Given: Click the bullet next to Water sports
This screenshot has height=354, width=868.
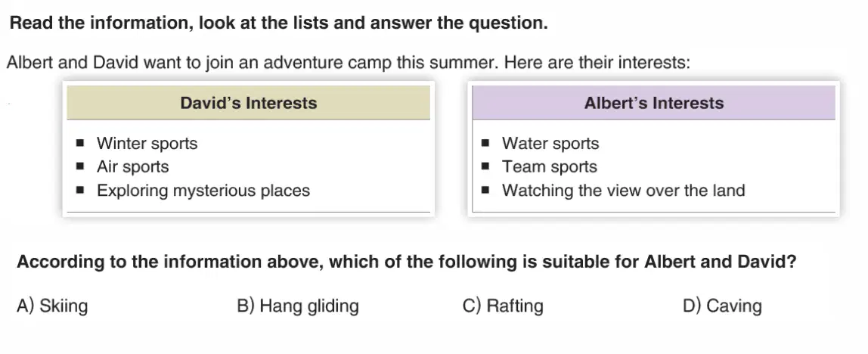Looking at the screenshot, I should (x=485, y=144).
